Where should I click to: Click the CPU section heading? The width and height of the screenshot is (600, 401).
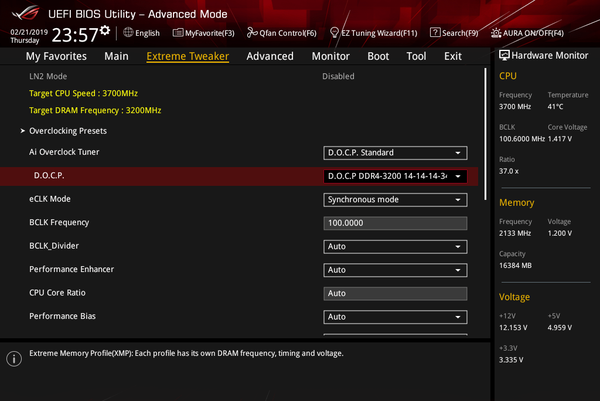point(508,76)
